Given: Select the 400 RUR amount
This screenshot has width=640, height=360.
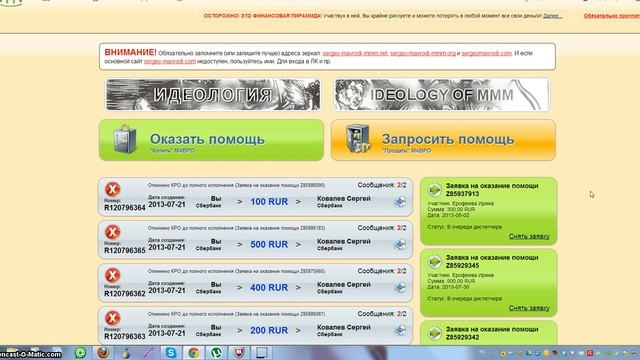Looking at the screenshot, I should [x=269, y=288].
